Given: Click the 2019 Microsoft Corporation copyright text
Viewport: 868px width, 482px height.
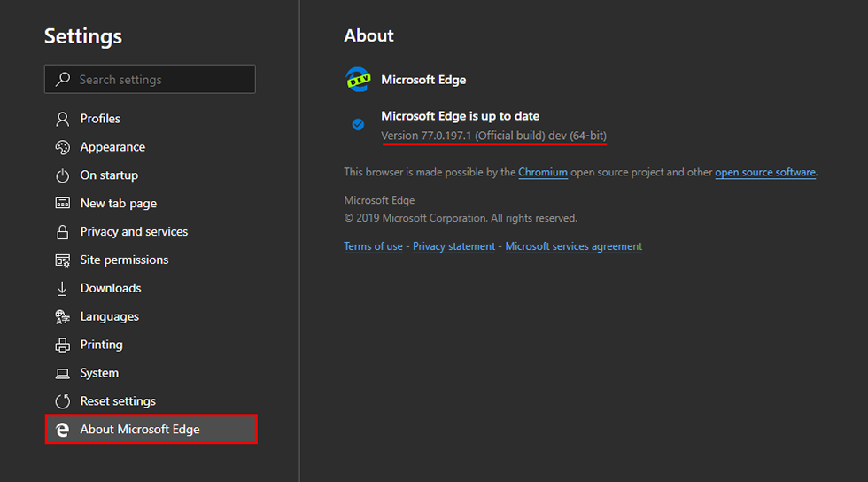Looking at the screenshot, I should coord(461,218).
